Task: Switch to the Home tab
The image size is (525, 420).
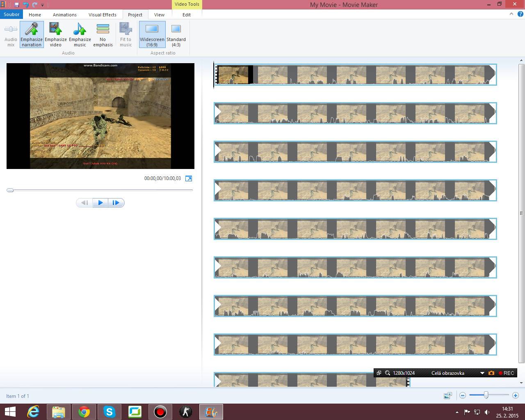Action: [x=35, y=15]
